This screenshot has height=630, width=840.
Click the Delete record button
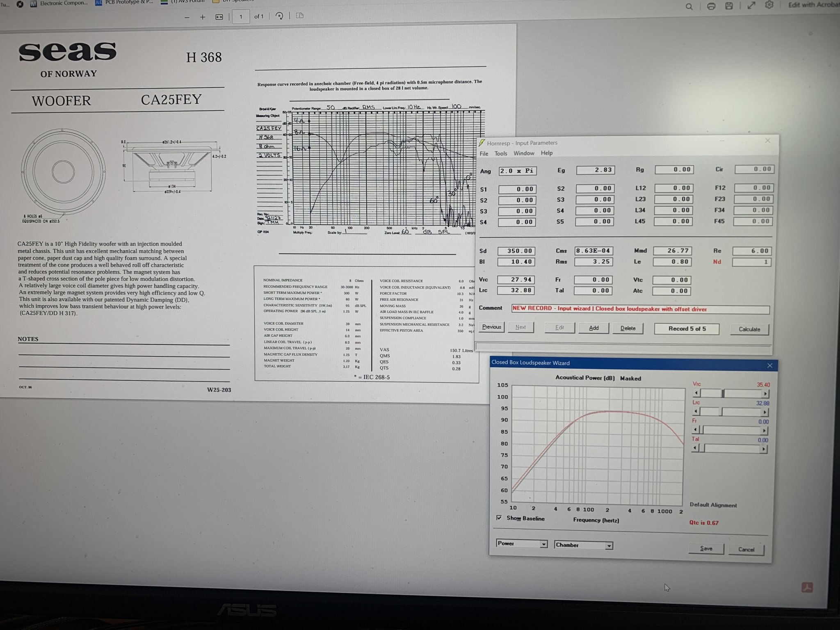click(628, 329)
